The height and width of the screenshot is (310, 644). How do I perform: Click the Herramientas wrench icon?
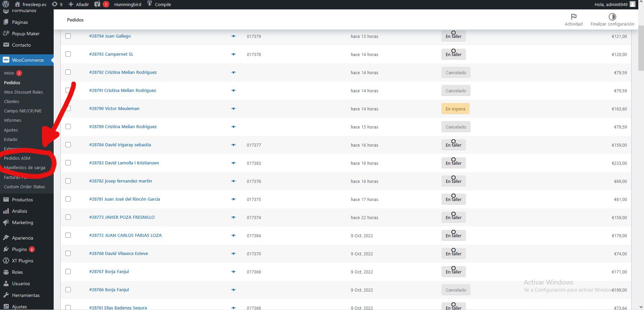(x=6, y=295)
